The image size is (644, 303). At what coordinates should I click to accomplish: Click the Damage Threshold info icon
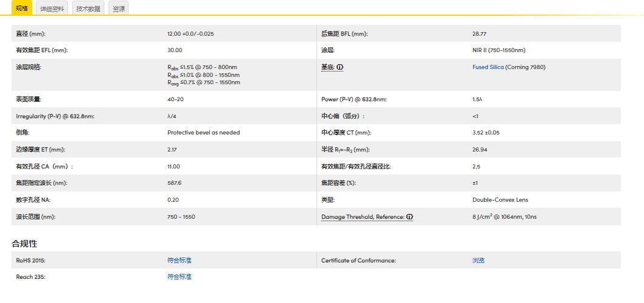tap(410, 217)
